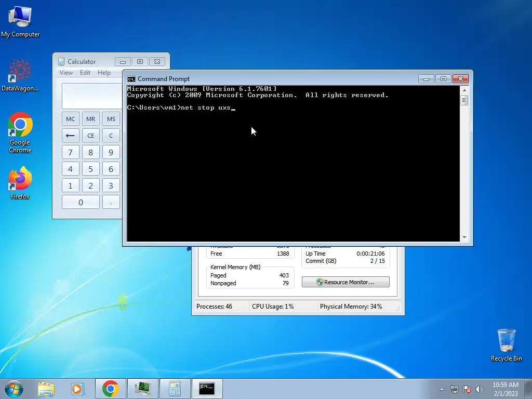Open Action Center flag icon

tap(467, 389)
